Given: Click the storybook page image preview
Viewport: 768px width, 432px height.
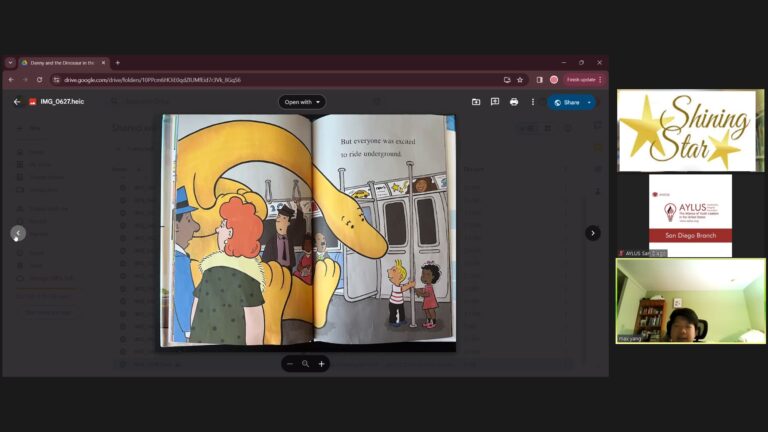Looking at the screenshot, I should coord(309,231).
